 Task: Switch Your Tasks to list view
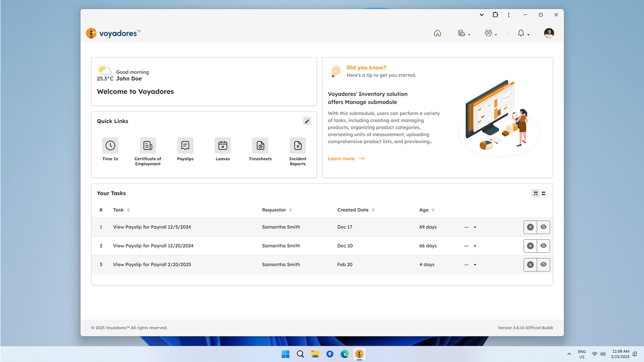[543, 193]
